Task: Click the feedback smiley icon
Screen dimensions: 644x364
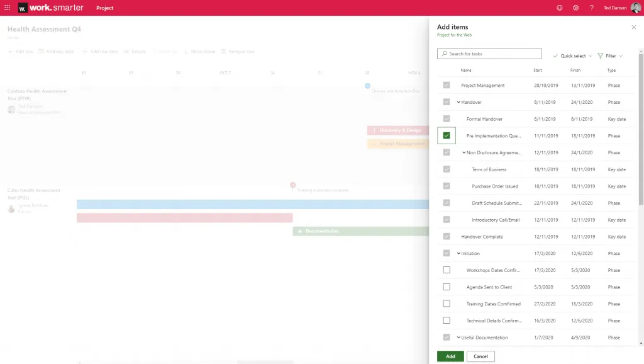Action: [559, 8]
